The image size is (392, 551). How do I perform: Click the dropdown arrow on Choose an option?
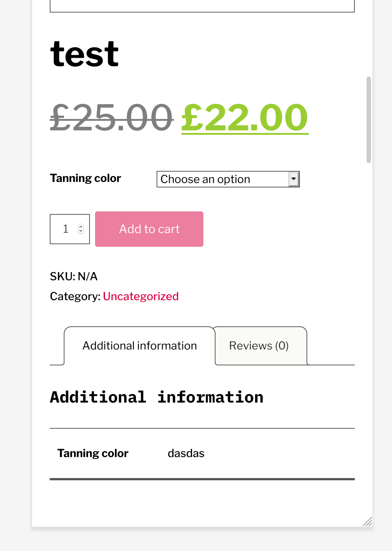click(x=293, y=179)
